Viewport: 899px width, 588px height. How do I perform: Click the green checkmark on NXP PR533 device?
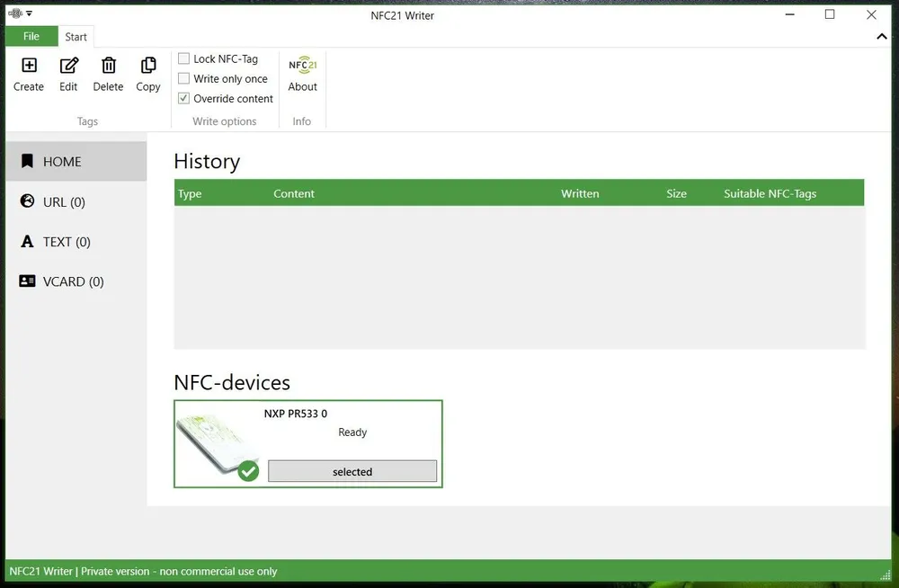(x=249, y=470)
